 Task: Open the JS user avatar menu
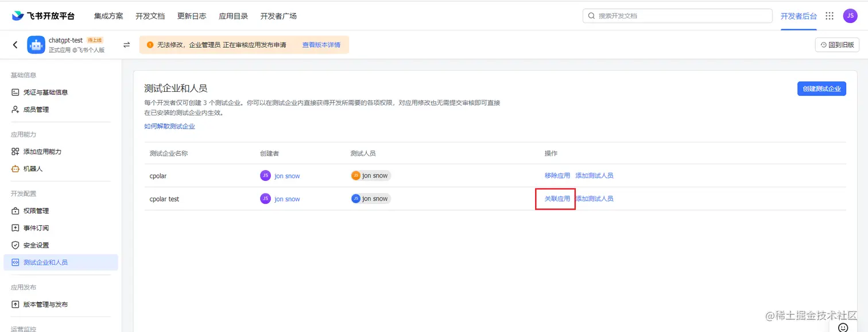tap(850, 16)
